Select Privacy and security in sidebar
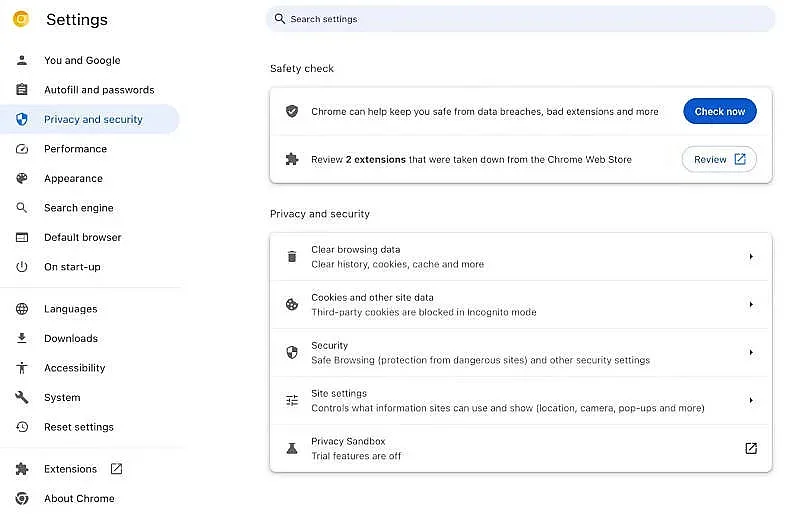 pyautogui.click(x=90, y=119)
